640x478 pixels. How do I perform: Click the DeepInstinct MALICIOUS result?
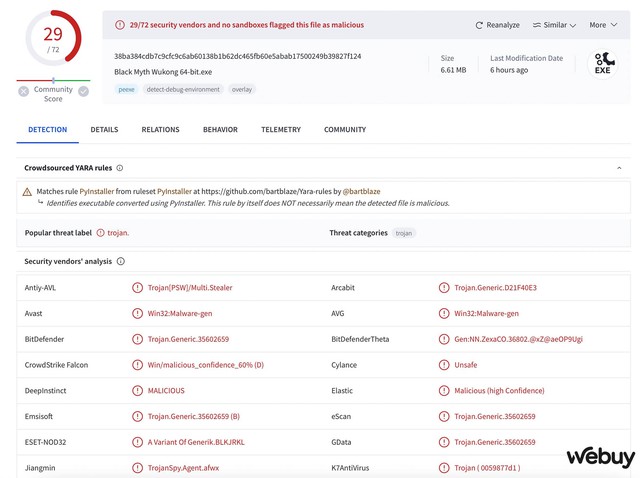[166, 391]
